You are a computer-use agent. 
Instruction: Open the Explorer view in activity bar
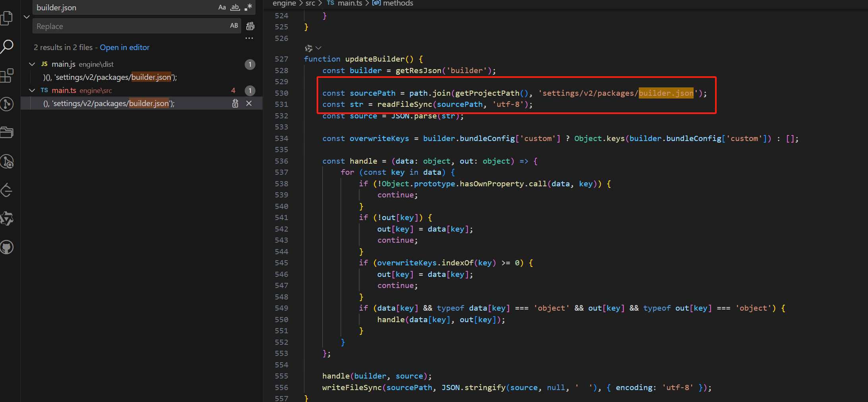tap(7, 18)
